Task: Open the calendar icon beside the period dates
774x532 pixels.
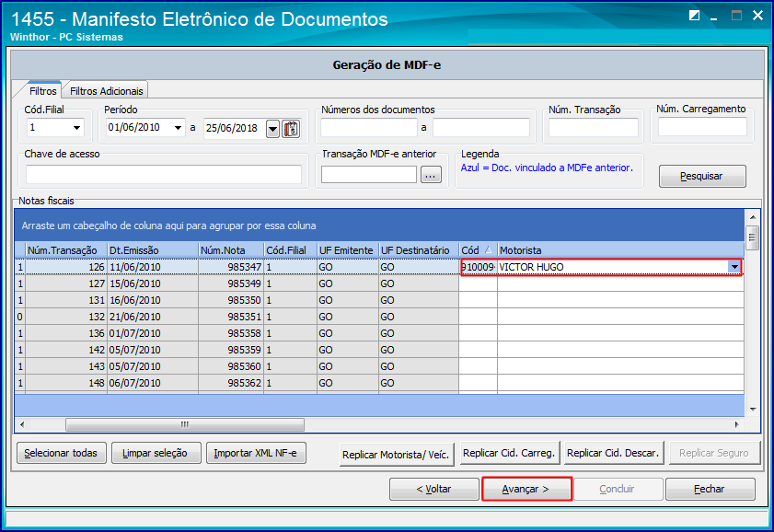Action: 291,129
